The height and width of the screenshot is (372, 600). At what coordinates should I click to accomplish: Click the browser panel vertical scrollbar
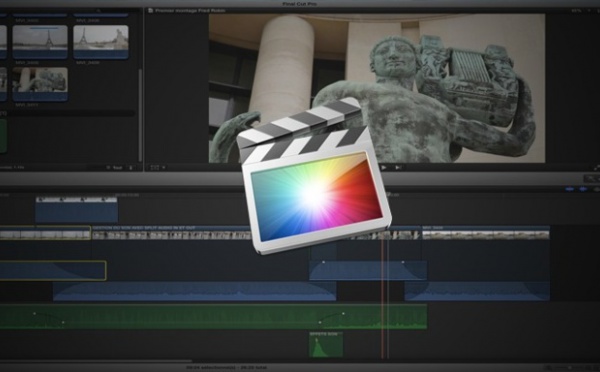point(140,115)
